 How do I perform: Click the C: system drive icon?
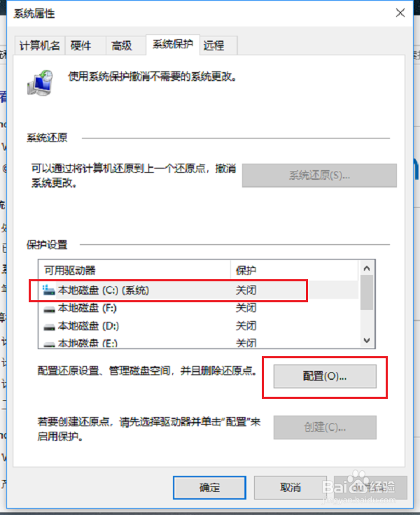point(49,290)
